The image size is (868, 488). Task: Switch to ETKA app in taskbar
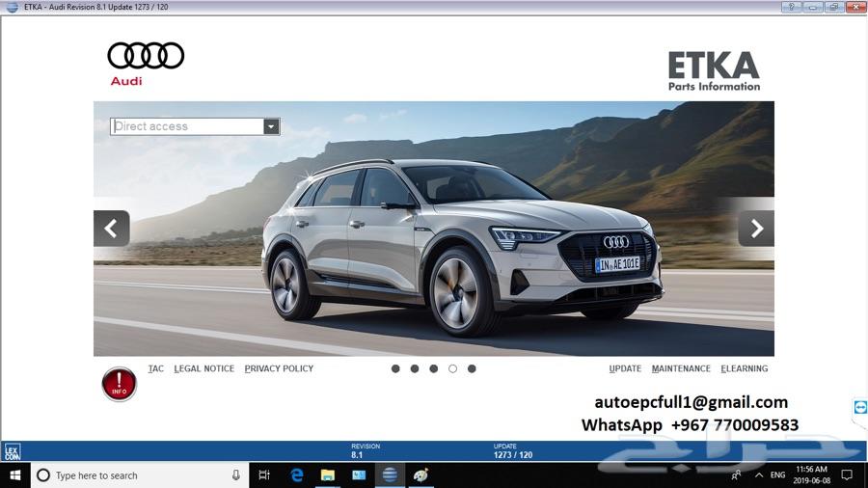(x=390, y=475)
